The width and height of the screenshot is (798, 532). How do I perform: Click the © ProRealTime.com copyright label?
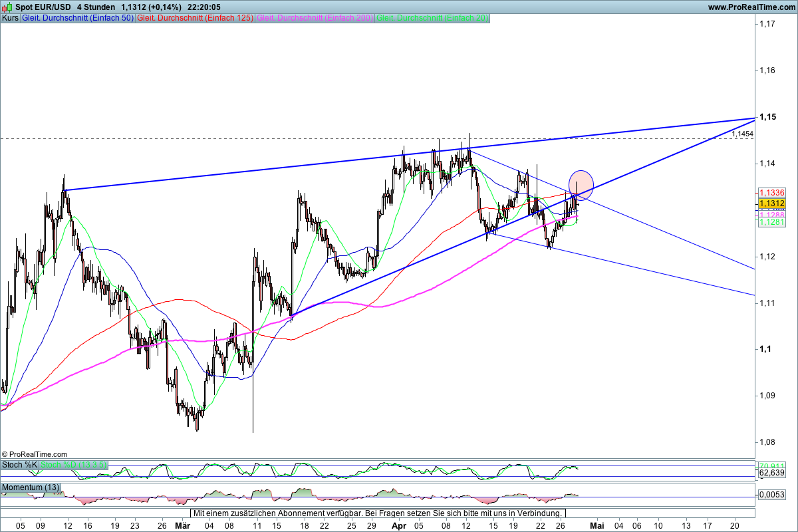35,454
